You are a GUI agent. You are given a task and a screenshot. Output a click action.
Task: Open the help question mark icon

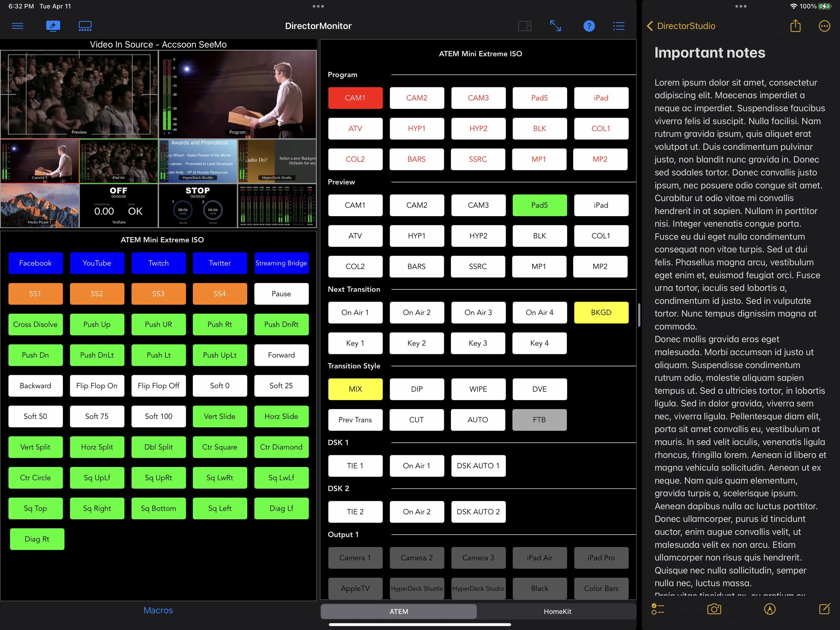click(589, 26)
